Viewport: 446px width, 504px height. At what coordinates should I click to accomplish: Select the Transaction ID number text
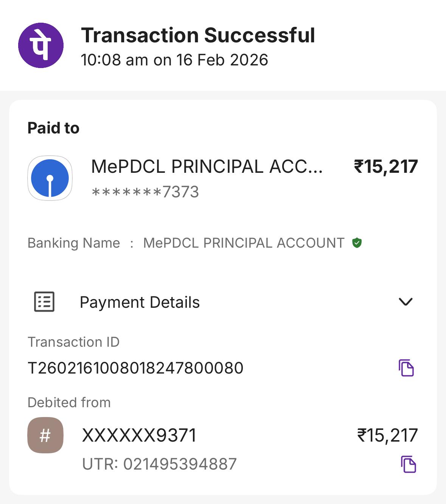click(x=135, y=368)
